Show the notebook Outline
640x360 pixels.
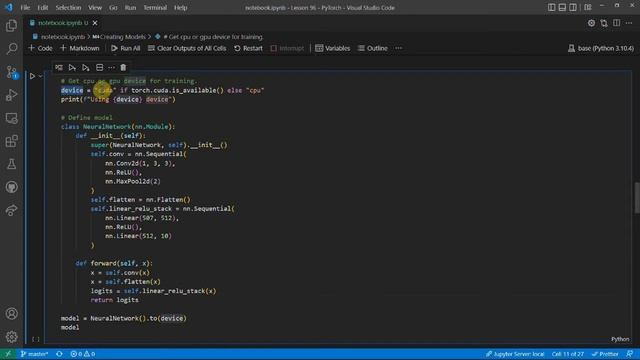373,48
